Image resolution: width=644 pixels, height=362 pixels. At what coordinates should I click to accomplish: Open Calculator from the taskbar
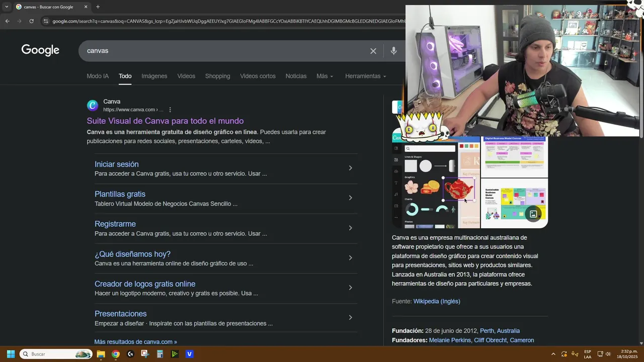pos(160,354)
